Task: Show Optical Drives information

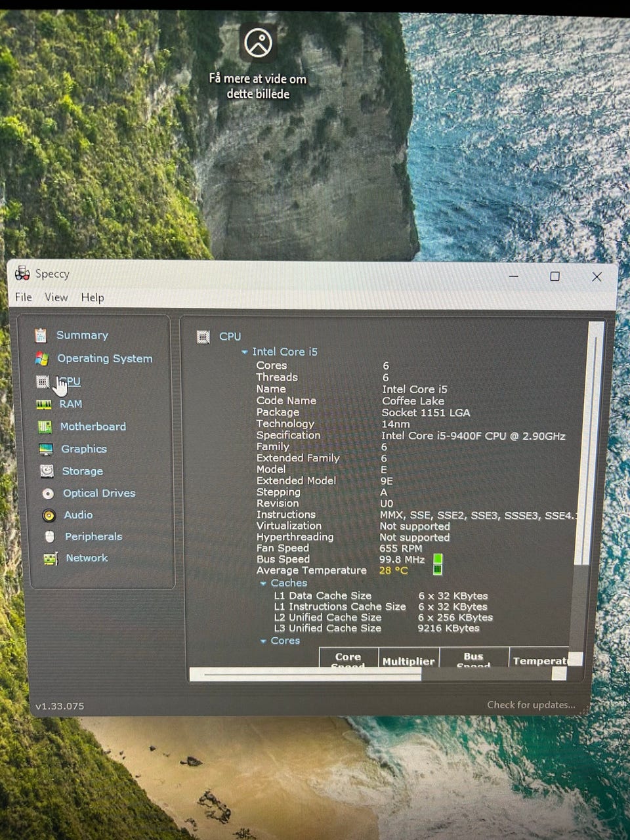Action: click(x=99, y=493)
